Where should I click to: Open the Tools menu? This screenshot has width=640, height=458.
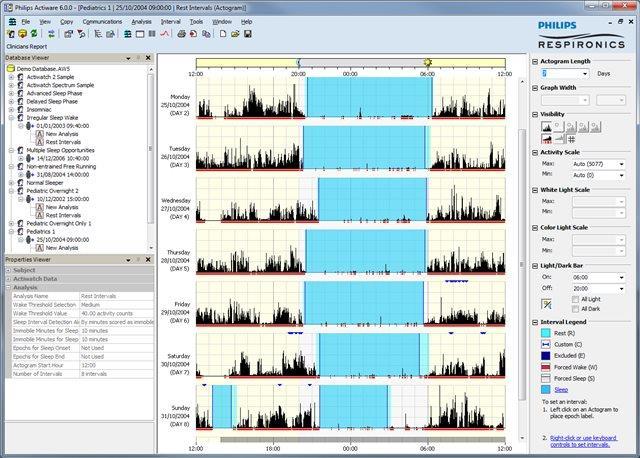196,22
